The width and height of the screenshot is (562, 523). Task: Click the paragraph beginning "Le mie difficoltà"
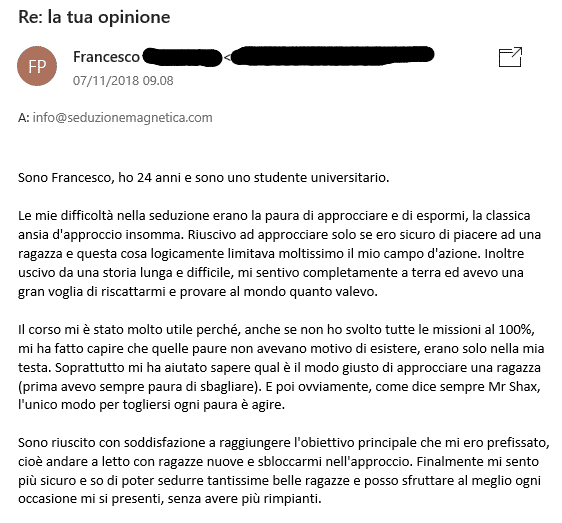pyautogui.click(x=280, y=253)
